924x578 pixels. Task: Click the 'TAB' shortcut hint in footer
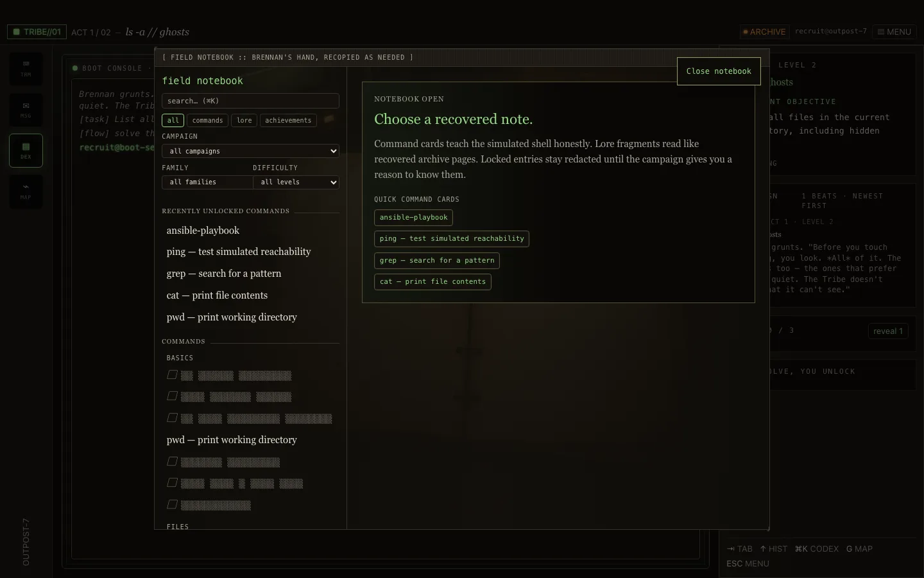(740, 549)
